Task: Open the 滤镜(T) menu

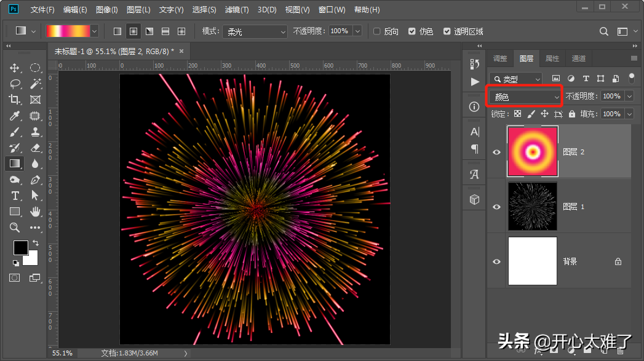Action: (x=237, y=9)
